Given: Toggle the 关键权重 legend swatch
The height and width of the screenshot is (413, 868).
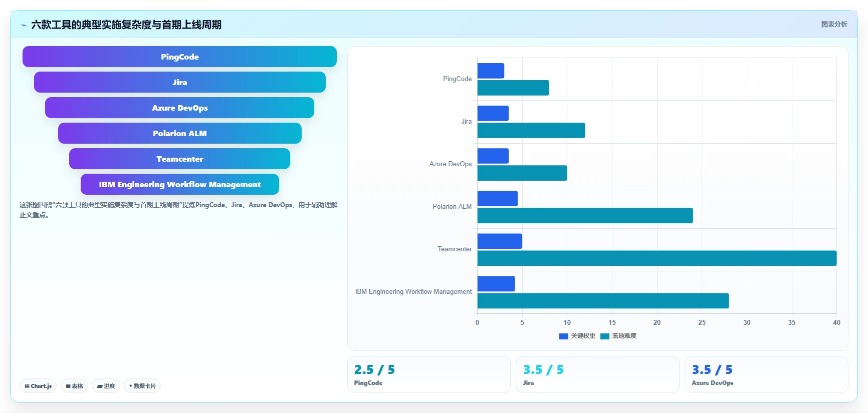Looking at the screenshot, I should (x=564, y=336).
